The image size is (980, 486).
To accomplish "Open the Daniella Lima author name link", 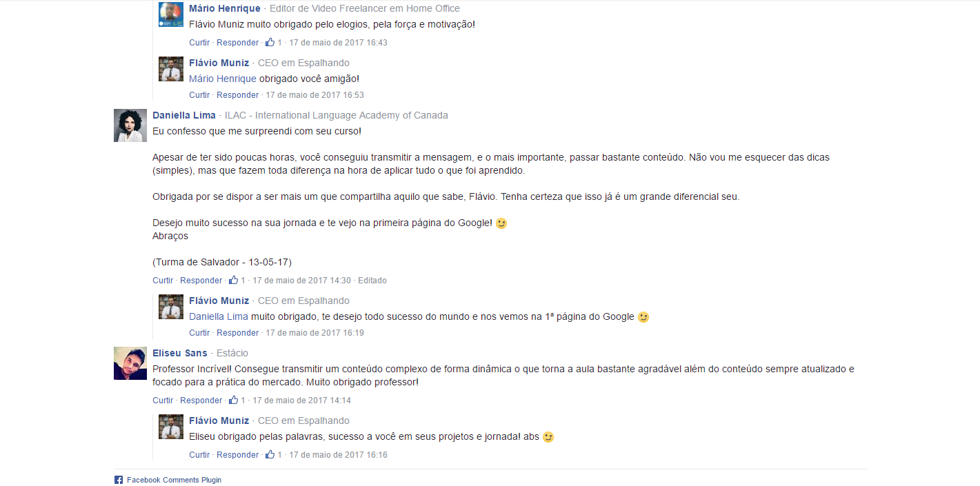I will (x=184, y=115).
